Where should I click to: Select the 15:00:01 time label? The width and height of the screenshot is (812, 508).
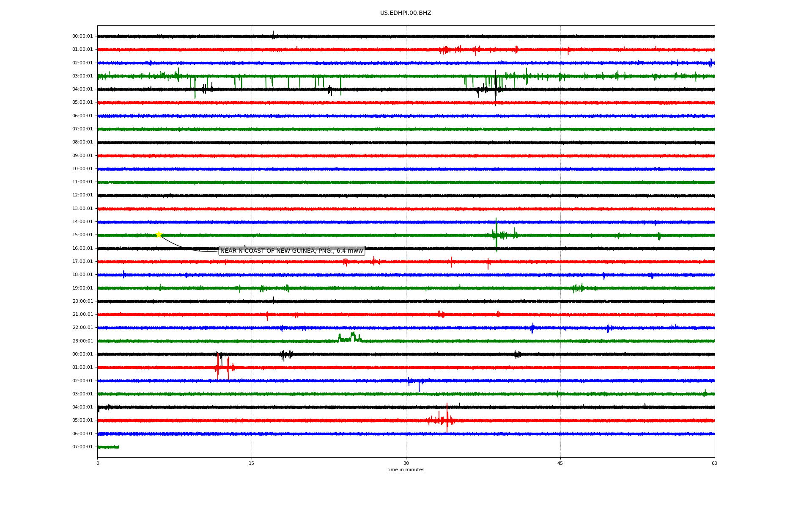(x=82, y=235)
